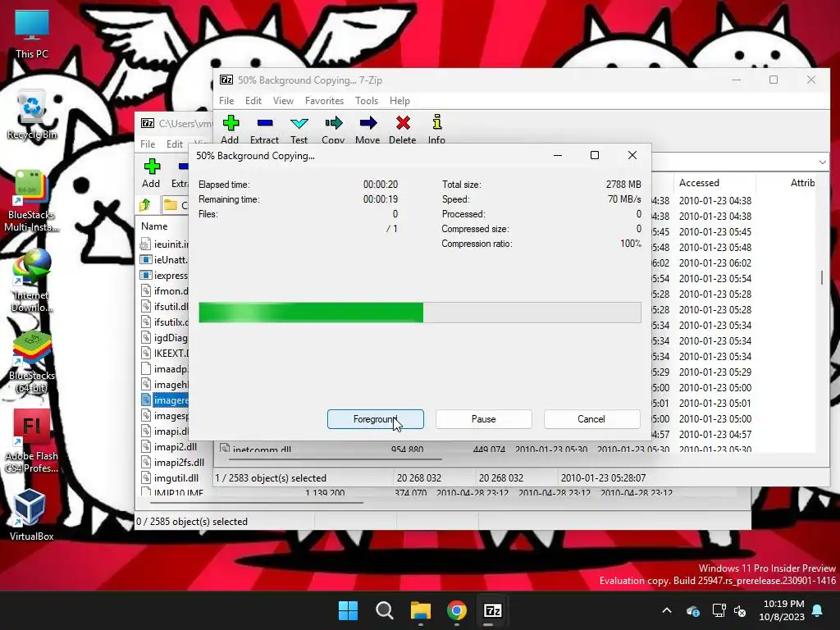Click the Attrib column header
Screen dimensions: 840x630
pos(802,183)
